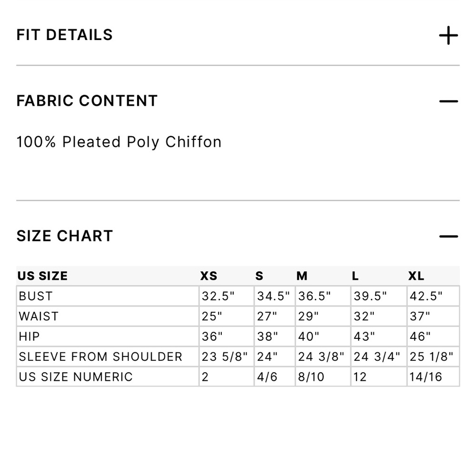Click the 100% Pleated Poly Chiffon text
The height and width of the screenshot is (476, 476).
point(119,142)
